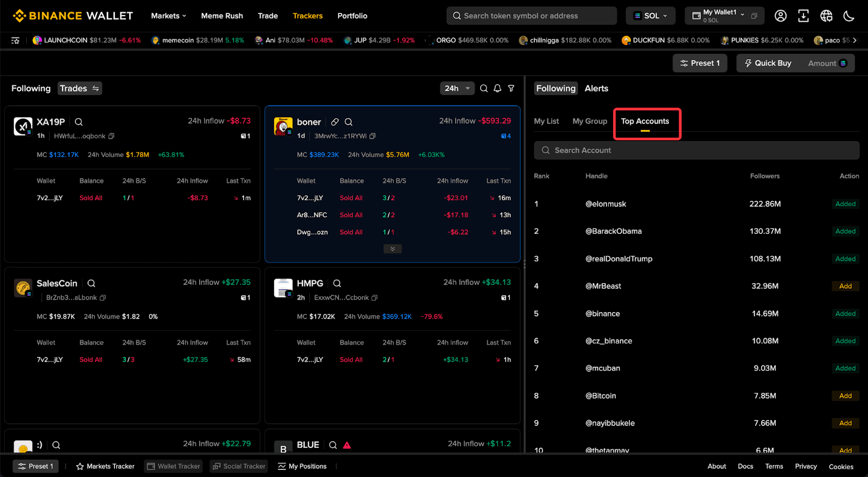Select the Following tab in right panel
The image size is (868, 477).
pyautogui.click(x=556, y=88)
